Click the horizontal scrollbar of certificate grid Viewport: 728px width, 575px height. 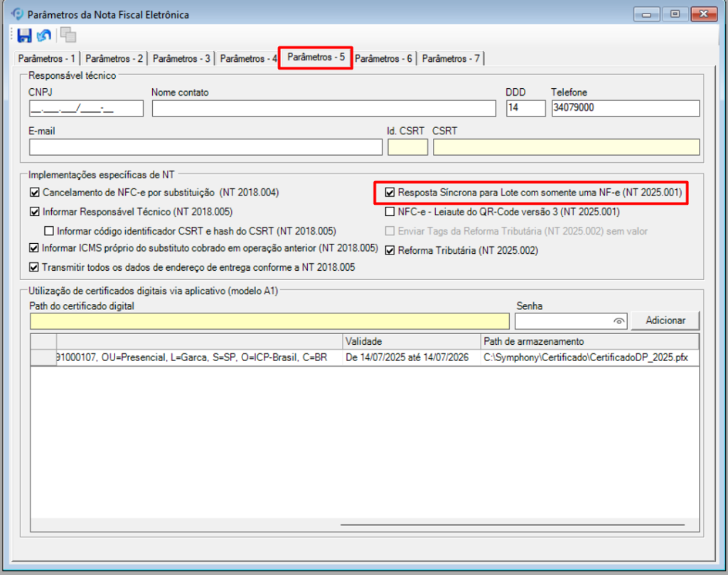512,525
